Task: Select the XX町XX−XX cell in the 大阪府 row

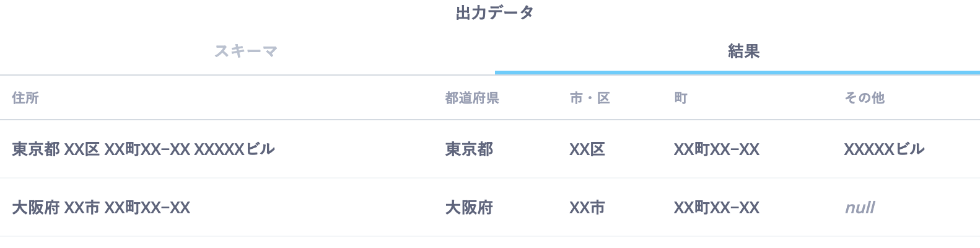Action: (x=717, y=208)
